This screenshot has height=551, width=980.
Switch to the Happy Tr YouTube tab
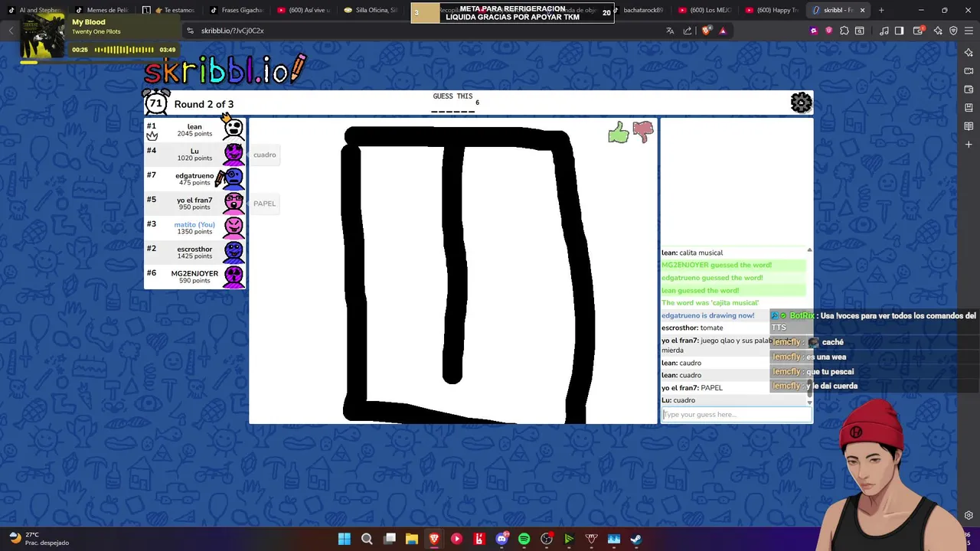(x=772, y=10)
